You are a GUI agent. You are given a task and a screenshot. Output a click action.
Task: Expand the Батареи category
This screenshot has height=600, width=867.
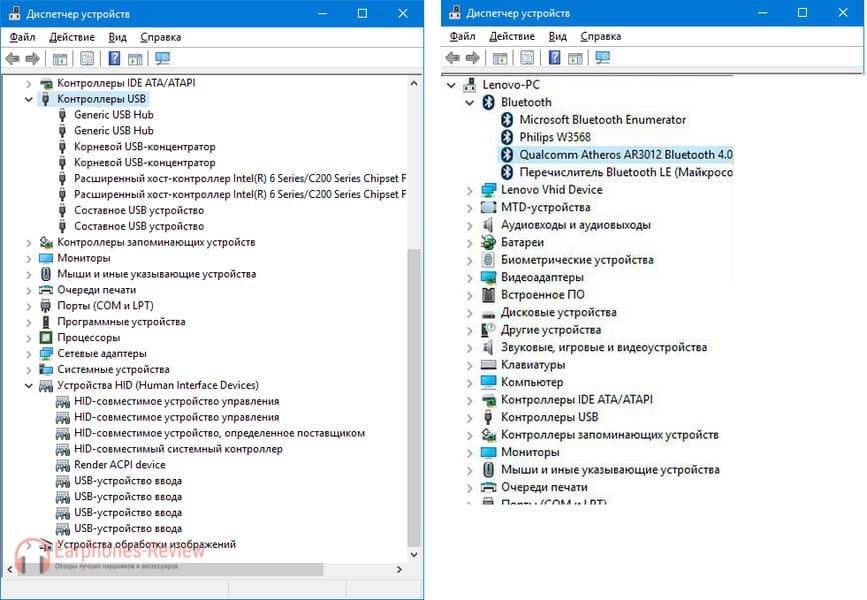470,243
